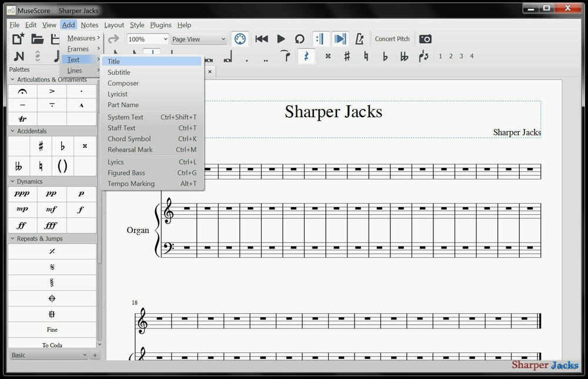Expand the Measures submenu
The image size is (588, 379).
pyautogui.click(x=82, y=37)
